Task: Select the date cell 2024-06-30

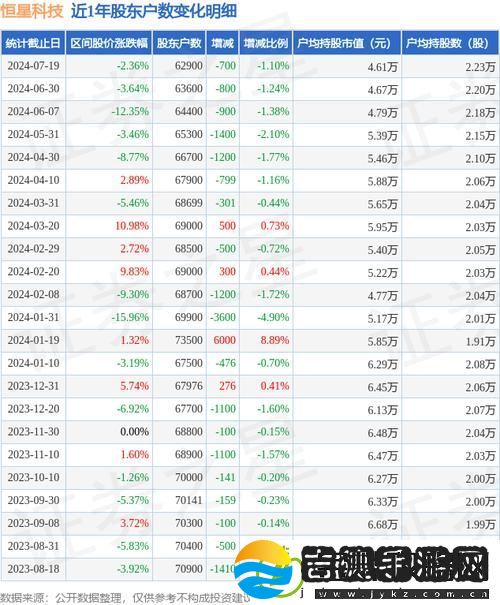Action: (x=34, y=89)
